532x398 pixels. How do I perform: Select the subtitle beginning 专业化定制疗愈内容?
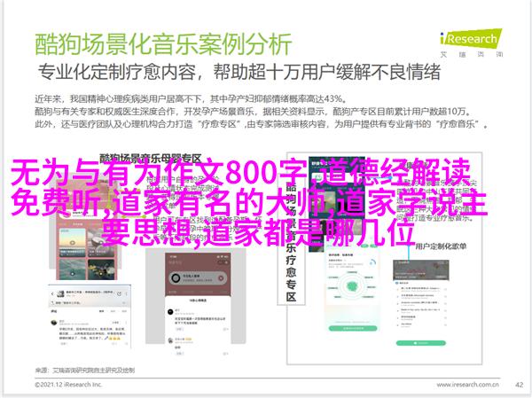(239, 72)
